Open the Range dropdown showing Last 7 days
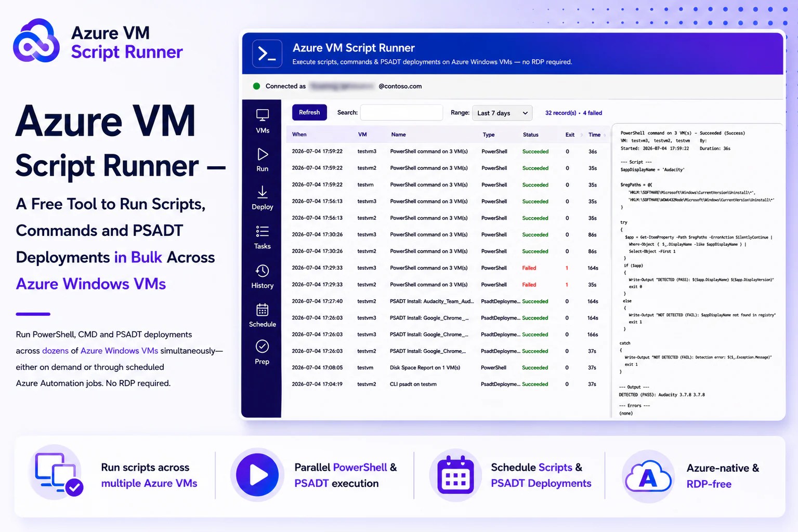798x532 pixels. click(502, 113)
